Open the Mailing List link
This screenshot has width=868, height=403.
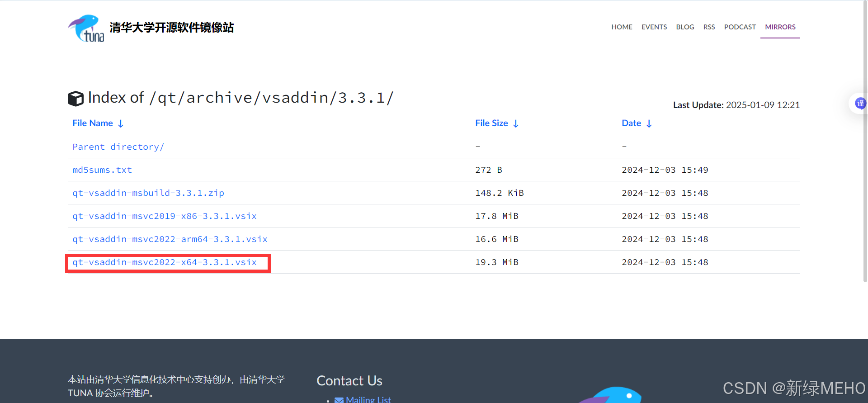click(368, 400)
